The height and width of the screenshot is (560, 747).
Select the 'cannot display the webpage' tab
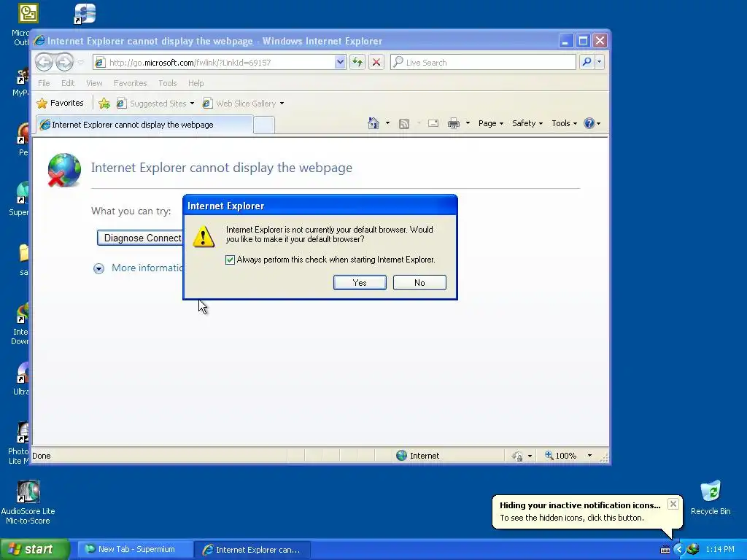point(144,125)
